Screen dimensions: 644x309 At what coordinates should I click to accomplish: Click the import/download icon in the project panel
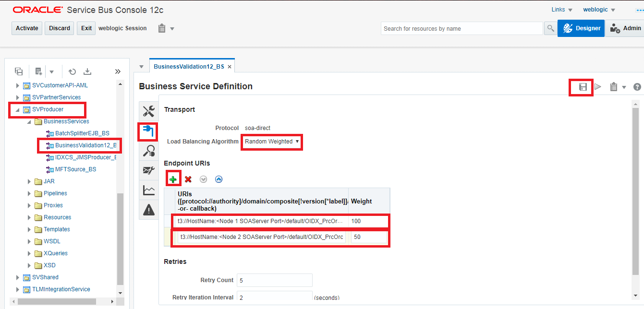pos(87,71)
